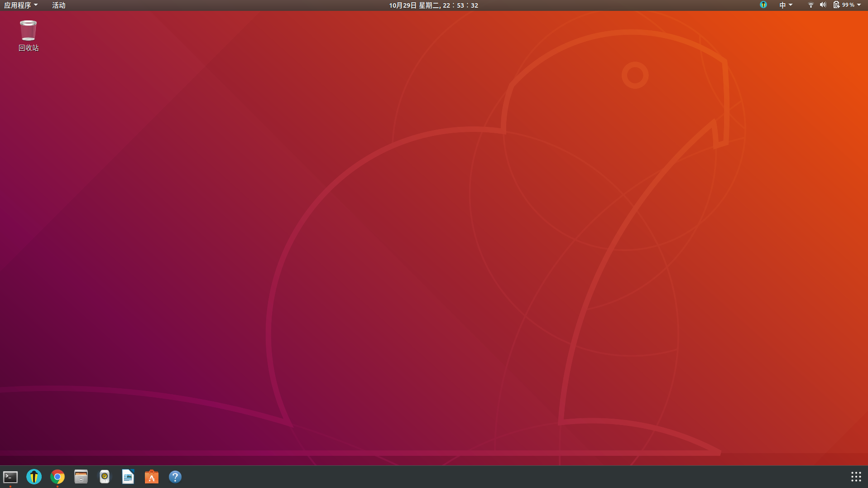Open the date and time calendar panel
This screenshot has height=488, width=868.
point(433,5)
